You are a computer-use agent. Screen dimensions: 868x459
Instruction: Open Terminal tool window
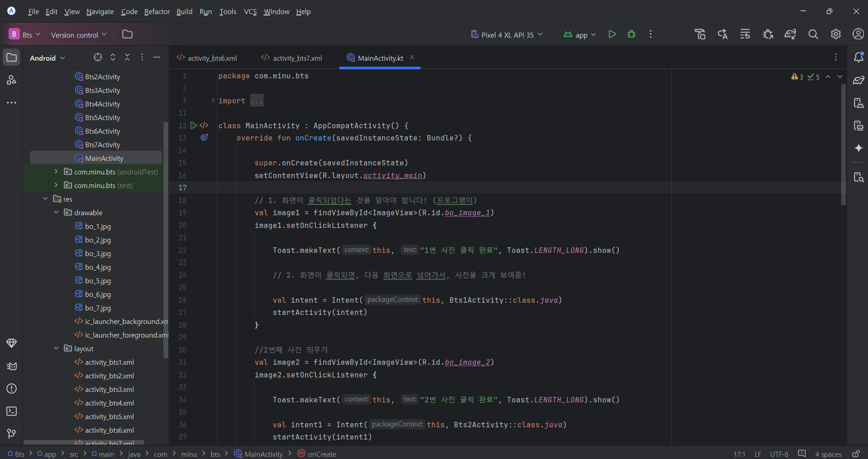(x=12, y=411)
